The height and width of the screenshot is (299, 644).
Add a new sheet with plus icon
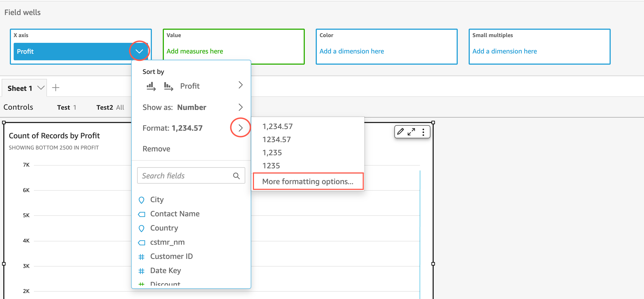click(x=56, y=88)
